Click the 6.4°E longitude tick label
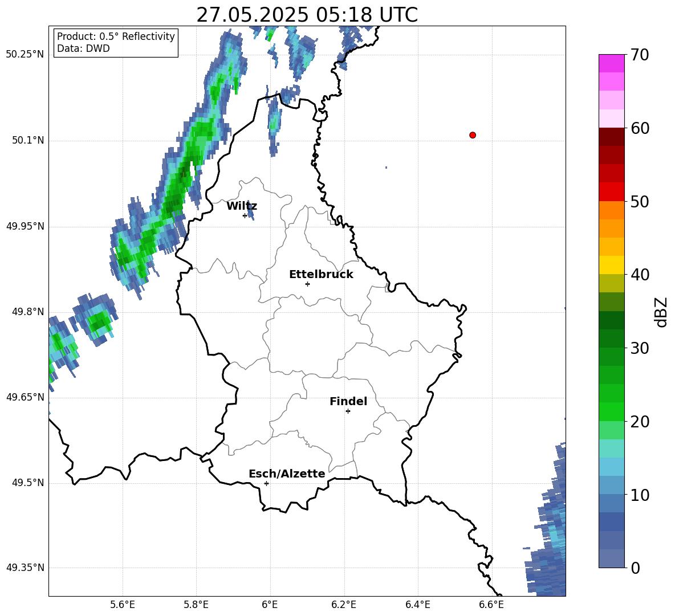The height and width of the screenshot is (616, 675). (x=418, y=605)
